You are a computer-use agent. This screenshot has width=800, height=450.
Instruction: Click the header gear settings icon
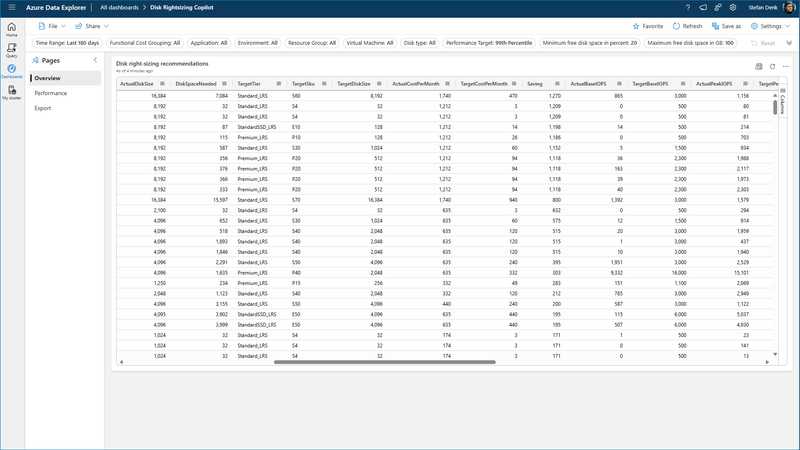tap(733, 8)
